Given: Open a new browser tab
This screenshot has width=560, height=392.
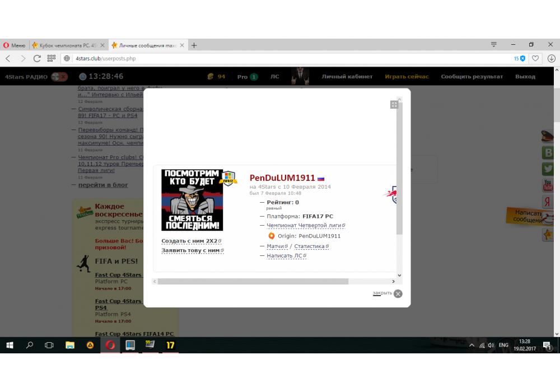Looking at the screenshot, I should [194, 45].
